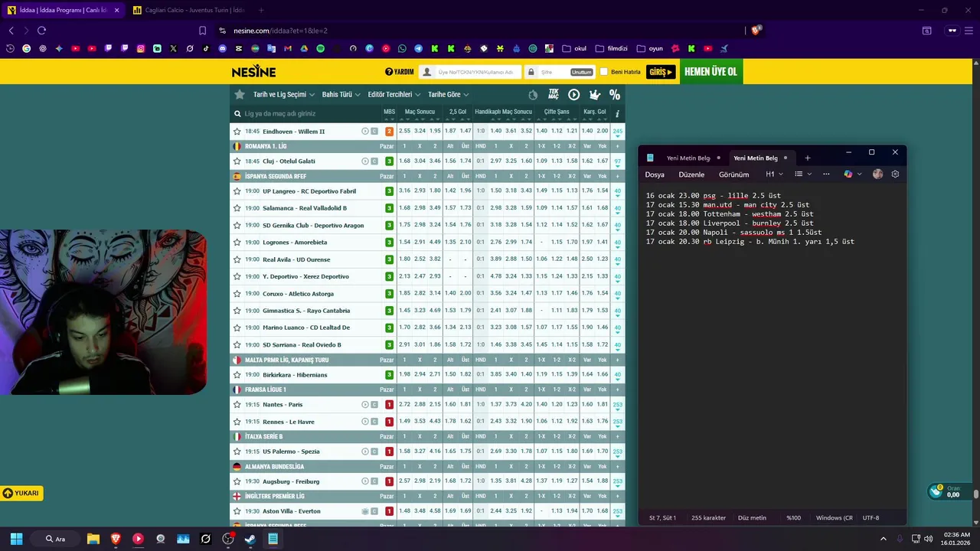This screenshot has width=980, height=551.
Task: Expand Bahis Türü dropdown
Action: 341,95
